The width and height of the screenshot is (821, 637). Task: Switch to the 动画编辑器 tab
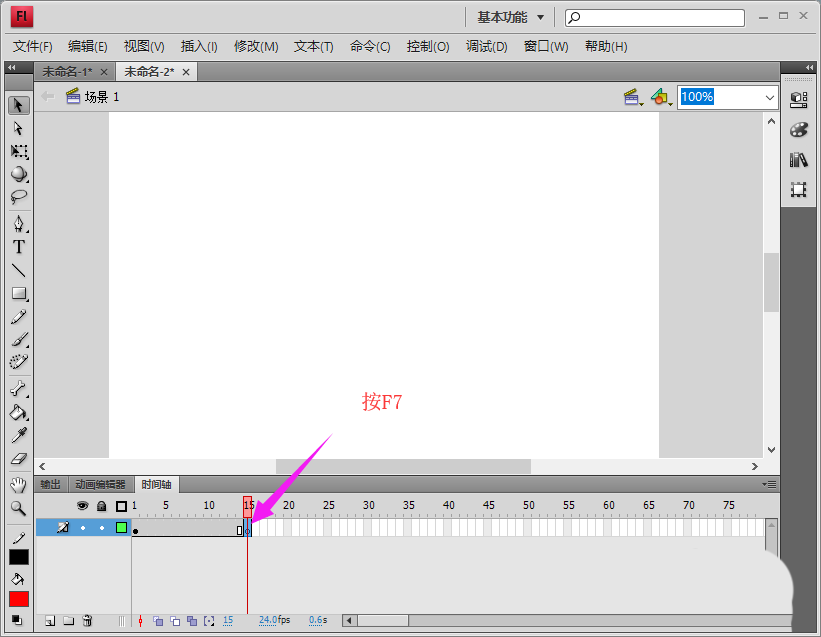pyautogui.click(x=100, y=485)
